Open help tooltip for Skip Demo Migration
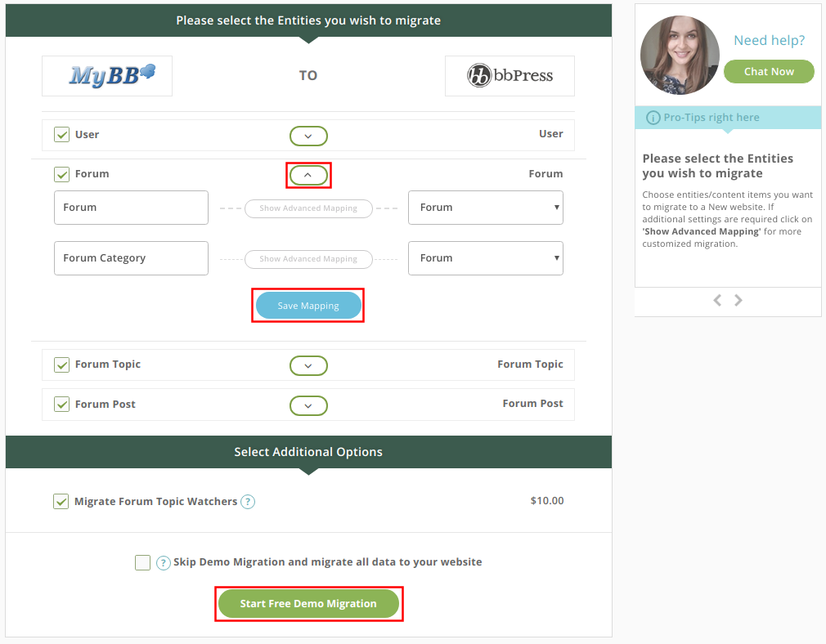The height and width of the screenshot is (644, 826). [x=164, y=563]
